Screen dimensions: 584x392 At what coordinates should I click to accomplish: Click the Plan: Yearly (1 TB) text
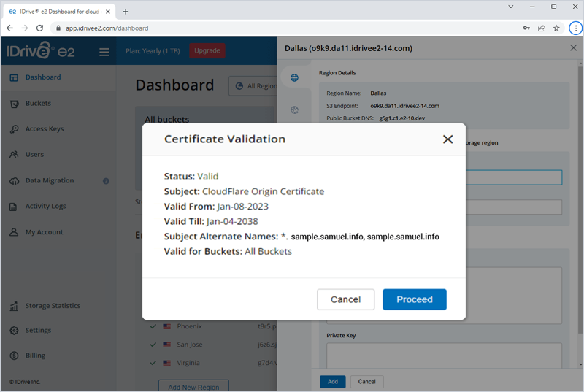coord(153,51)
